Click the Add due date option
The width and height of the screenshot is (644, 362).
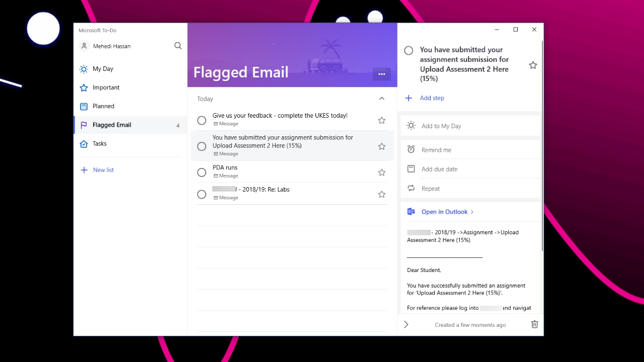pos(470,169)
